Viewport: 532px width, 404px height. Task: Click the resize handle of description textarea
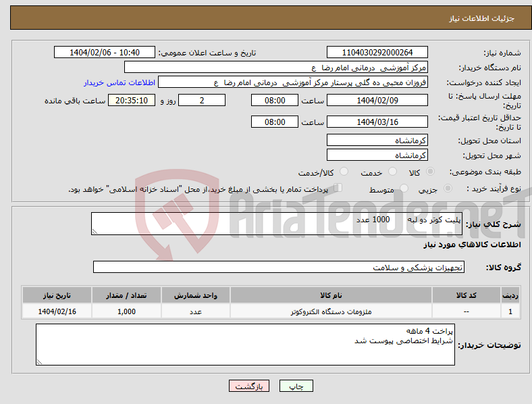click(x=95, y=232)
